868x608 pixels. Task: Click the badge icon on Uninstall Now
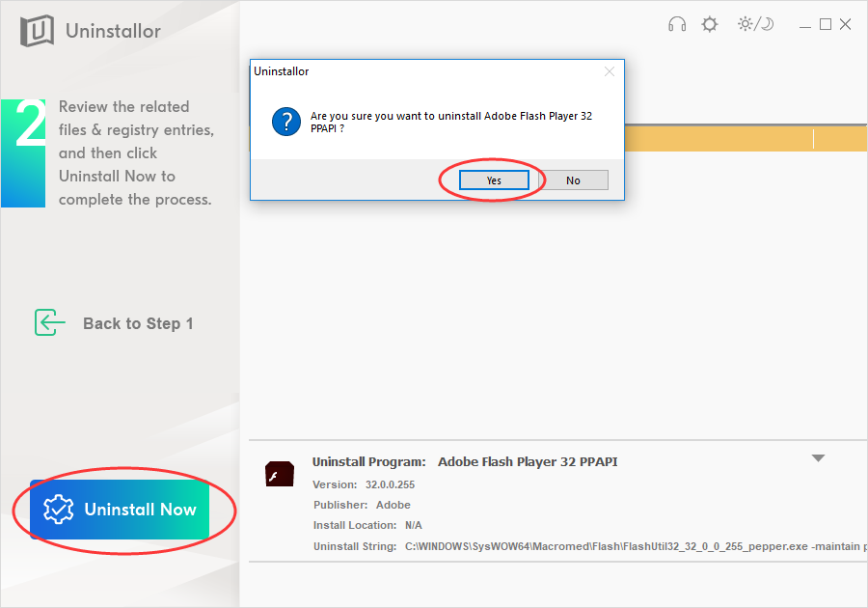[x=58, y=510]
